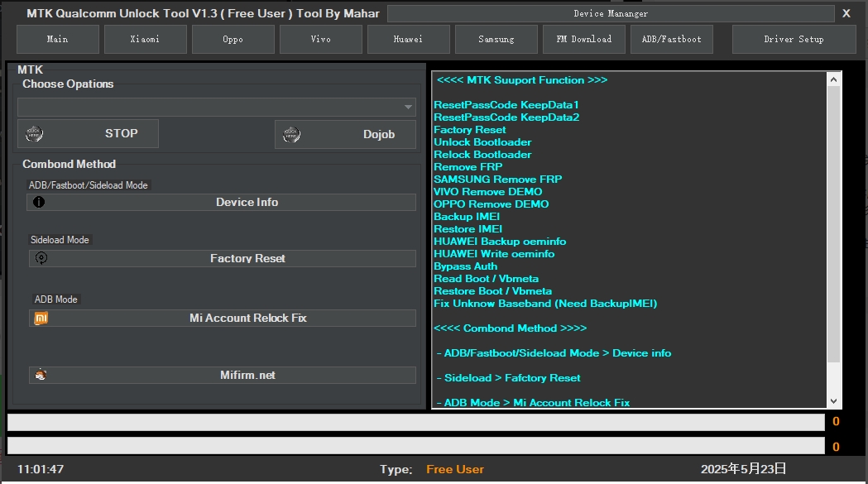Click 'ResetPassCode KeepData2' in the log
The width and height of the screenshot is (868, 484).
point(506,117)
